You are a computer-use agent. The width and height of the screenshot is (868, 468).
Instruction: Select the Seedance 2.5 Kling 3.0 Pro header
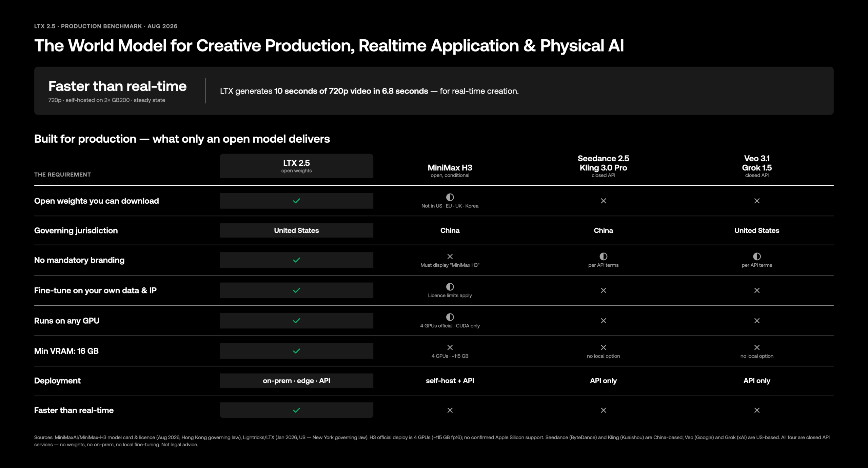pos(603,166)
